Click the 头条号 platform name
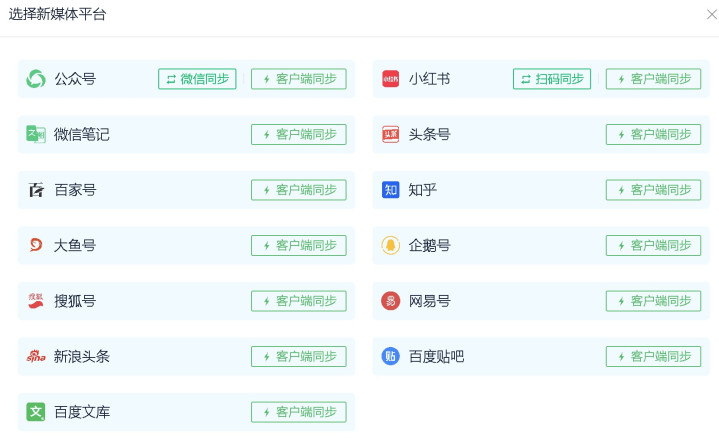719x442 pixels. click(x=429, y=134)
